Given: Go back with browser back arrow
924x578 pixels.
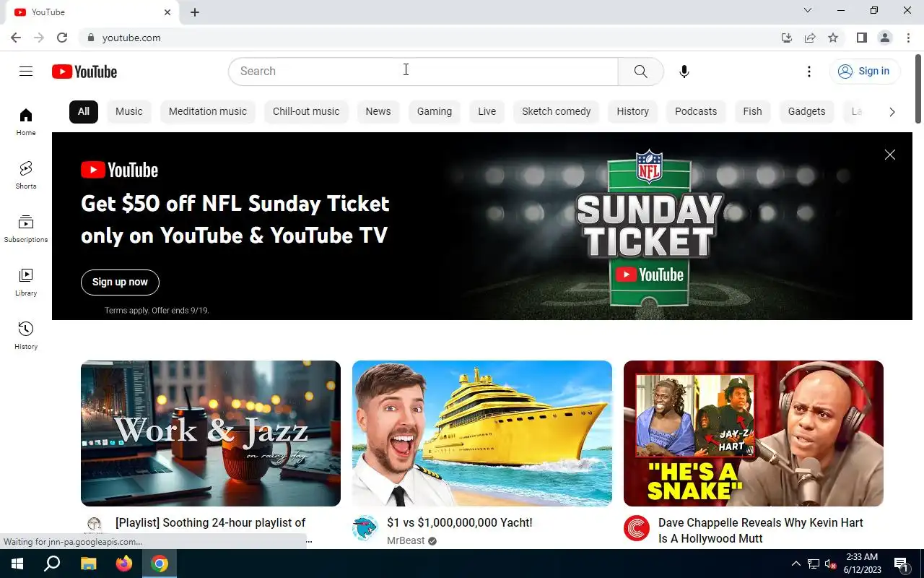Looking at the screenshot, I should [x=16, y=38].
